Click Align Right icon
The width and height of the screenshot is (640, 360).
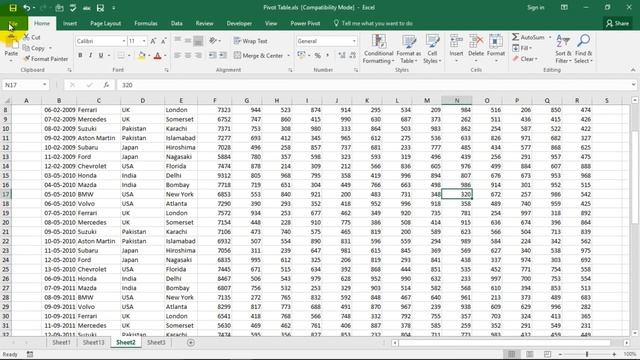click(x=198, y=55)
